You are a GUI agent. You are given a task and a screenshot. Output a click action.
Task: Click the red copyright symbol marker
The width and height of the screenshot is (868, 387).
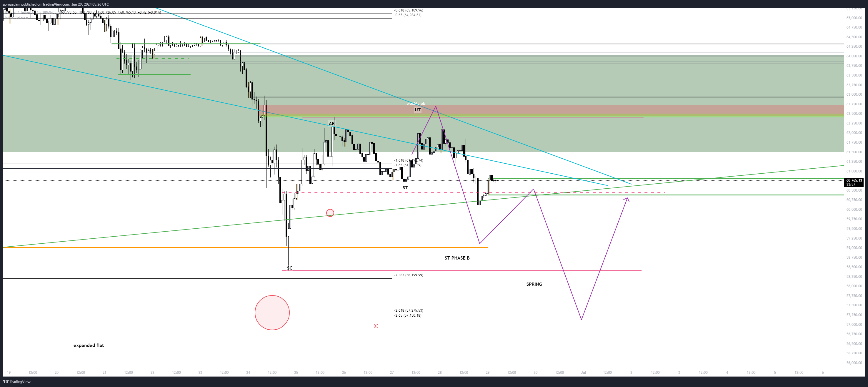pos(376,326)
